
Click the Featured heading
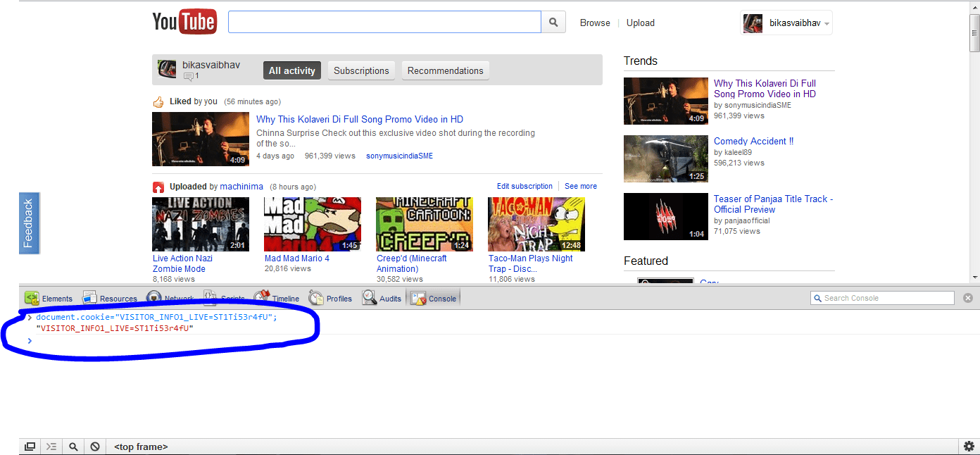coord(646,261)
